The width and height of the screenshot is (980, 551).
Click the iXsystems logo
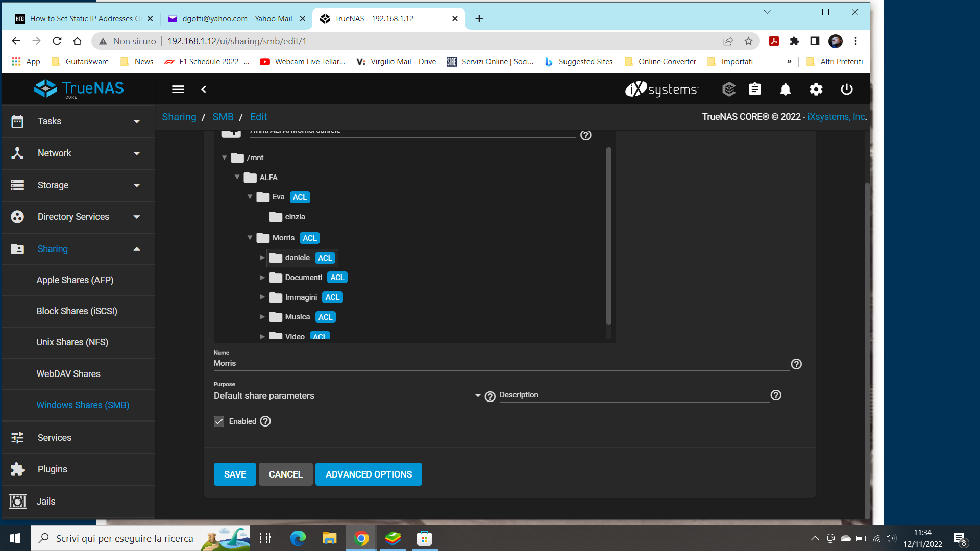tap(662, 89)
